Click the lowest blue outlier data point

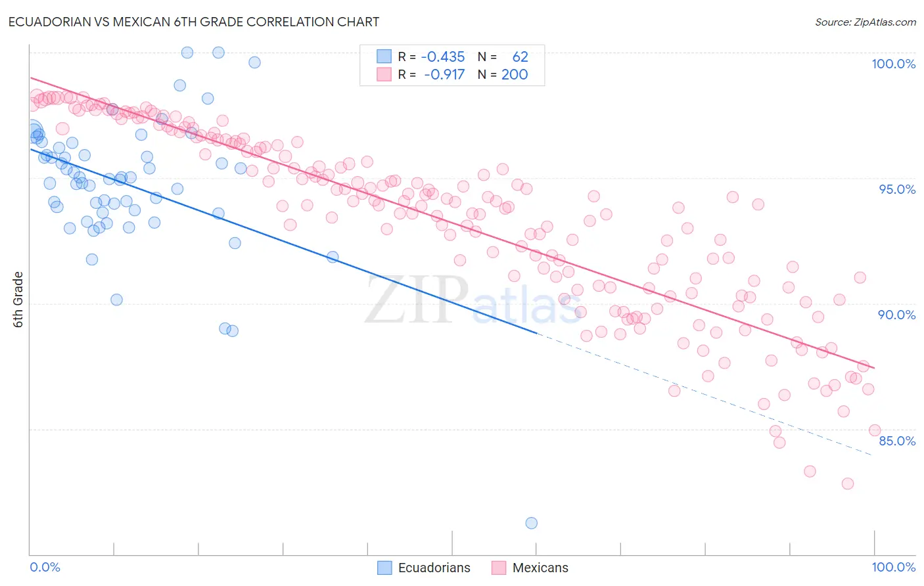(532, 523)
